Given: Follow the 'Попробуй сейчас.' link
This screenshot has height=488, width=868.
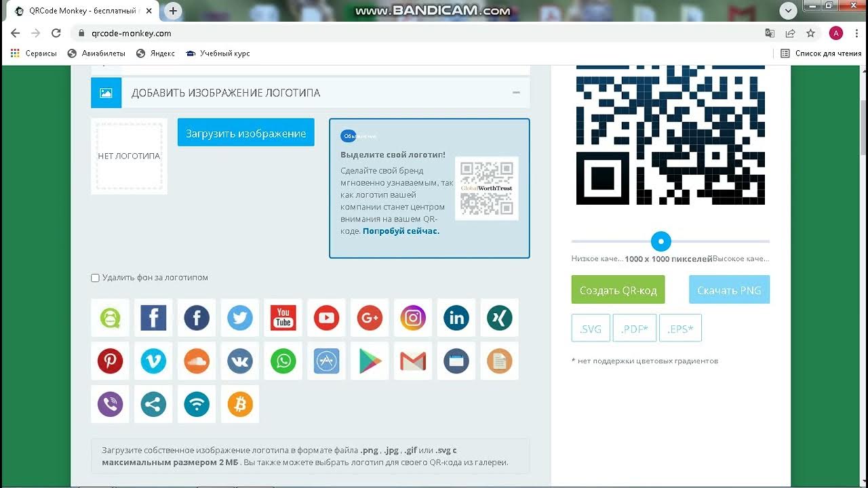Looking at the screenshot, I should tap(401, 231).
